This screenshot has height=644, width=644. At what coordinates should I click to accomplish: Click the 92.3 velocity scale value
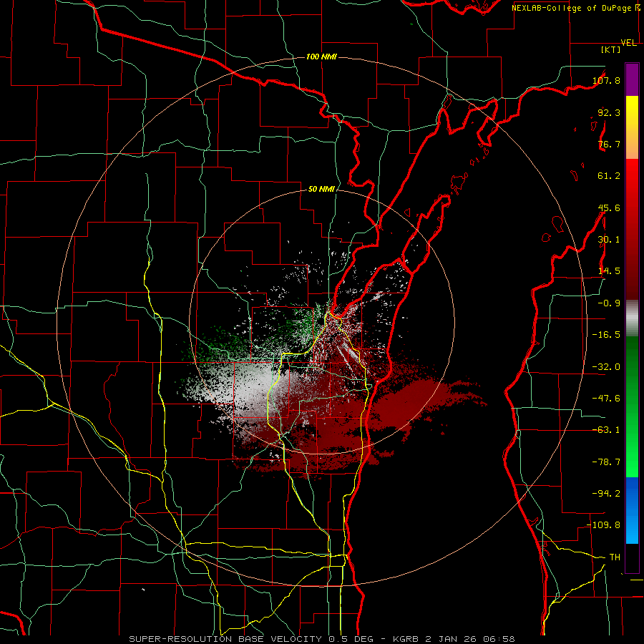[x=609, y=112]
